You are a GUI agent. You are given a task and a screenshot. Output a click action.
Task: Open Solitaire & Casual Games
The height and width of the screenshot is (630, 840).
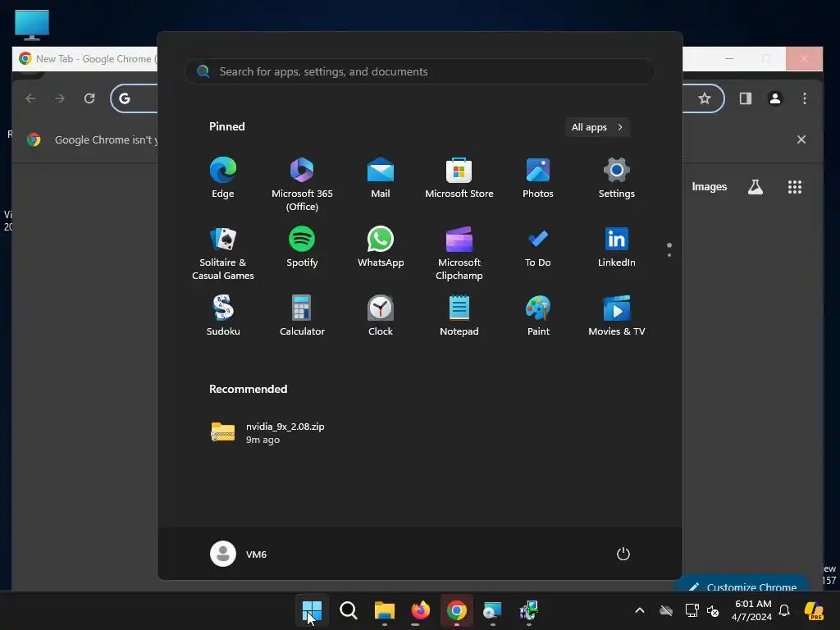click(x=223, y=253)
